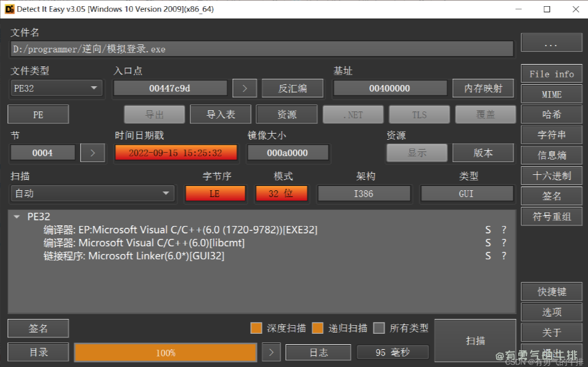588x367 pixels.
Task: Start scanning with the large 扫描 button
Action: pyautogui.click(x=475, y=341)
